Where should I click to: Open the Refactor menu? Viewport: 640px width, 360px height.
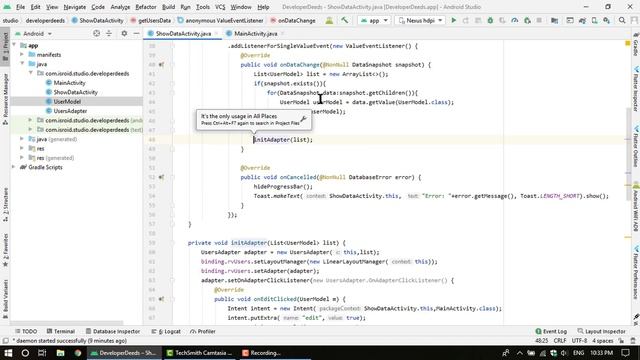[x=146, y=7]
